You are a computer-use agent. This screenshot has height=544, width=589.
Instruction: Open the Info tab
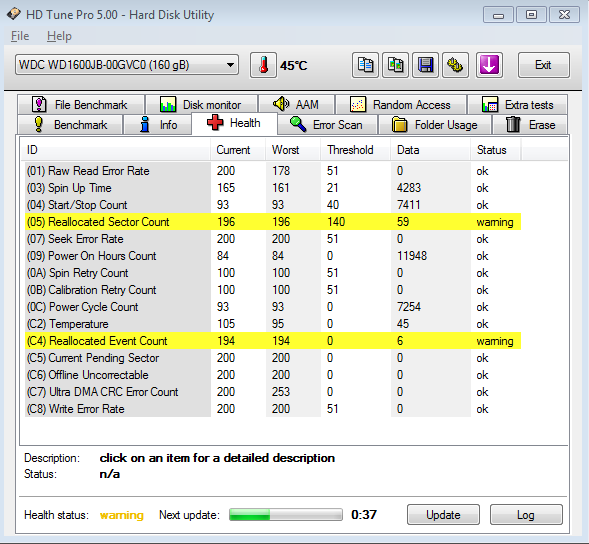(x=157, y=124)
